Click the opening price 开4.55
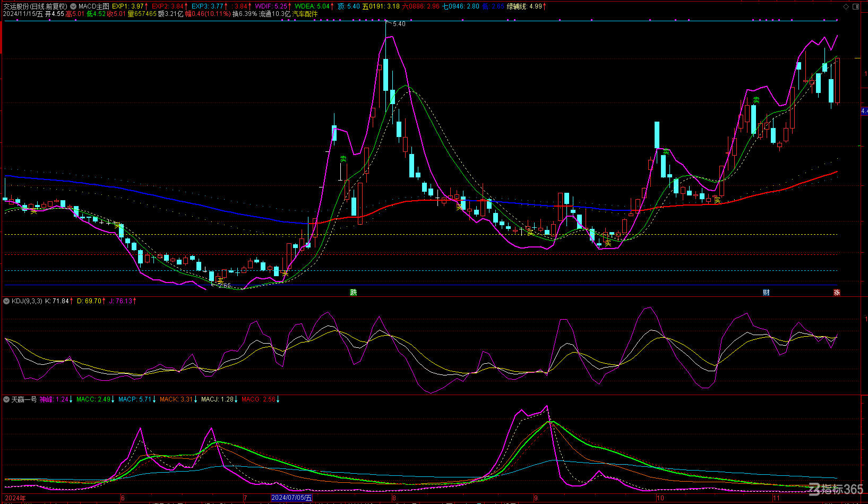This screenshot has width=868, height=504. pyautogui.click(x=55, y=14)
